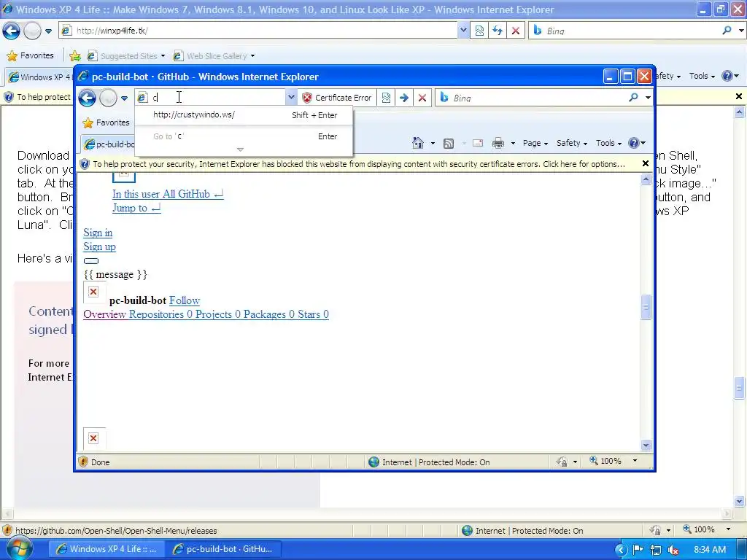Select pc-build-bot tab in front window
747x560 pixels.
click(109, 144)
